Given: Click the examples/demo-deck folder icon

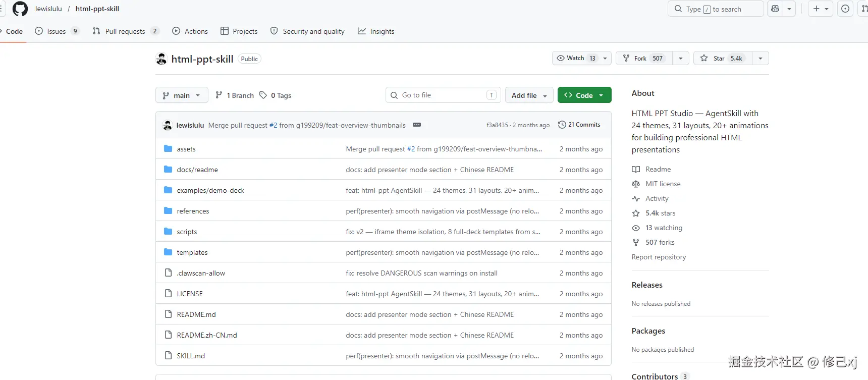Looking at the screenshot, I should (168, 190).
